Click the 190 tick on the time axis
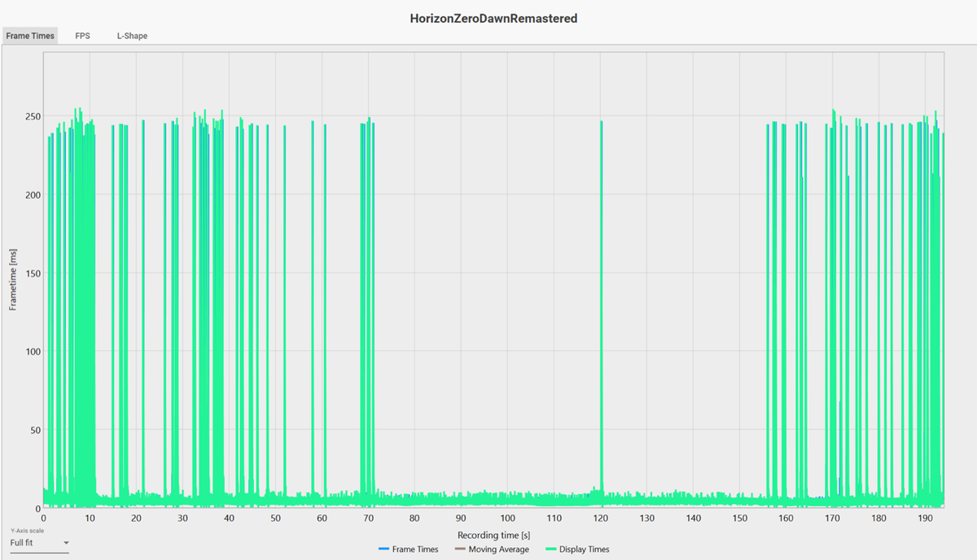The width and height of the screenshot is (977, 560). pos(926,518)
